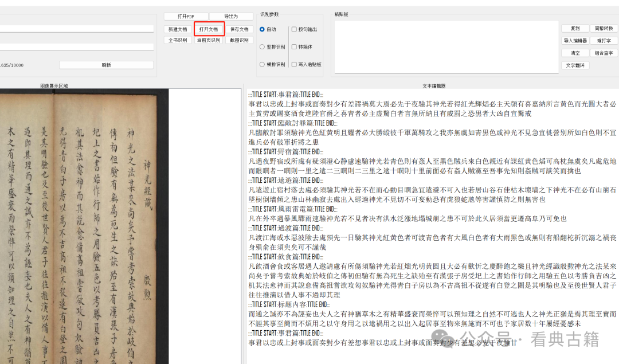Image resolution: width=619 pixels, height=364 pixels.
Task: Choose the 竖排识别 vertical recognition option
Action: [263, 47]
